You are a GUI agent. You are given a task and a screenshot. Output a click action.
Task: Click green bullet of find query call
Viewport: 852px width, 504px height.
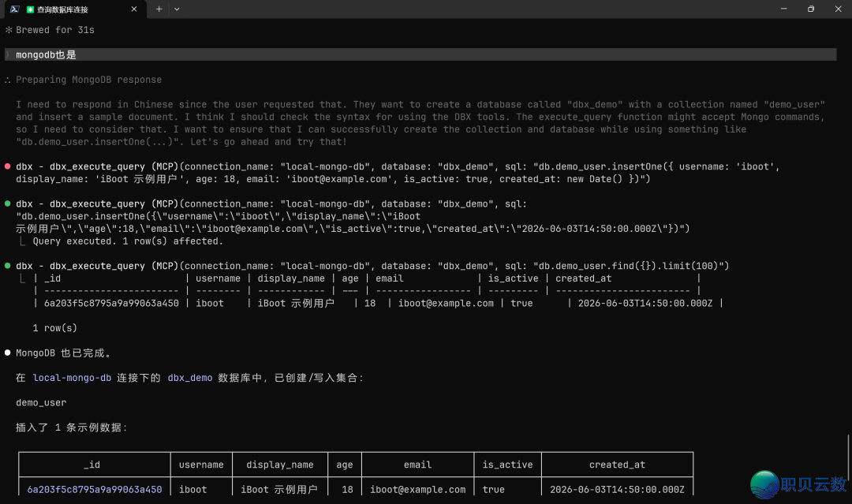click(x=8, y=266)
